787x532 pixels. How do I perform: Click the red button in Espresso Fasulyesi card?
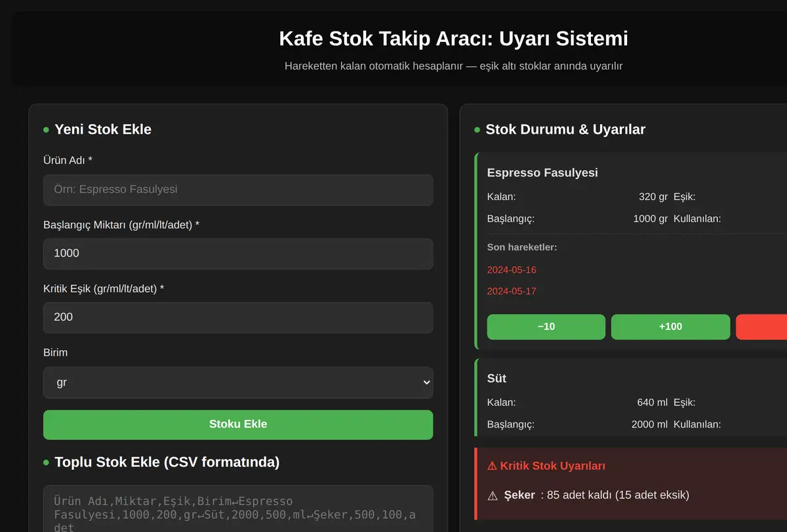761,327
